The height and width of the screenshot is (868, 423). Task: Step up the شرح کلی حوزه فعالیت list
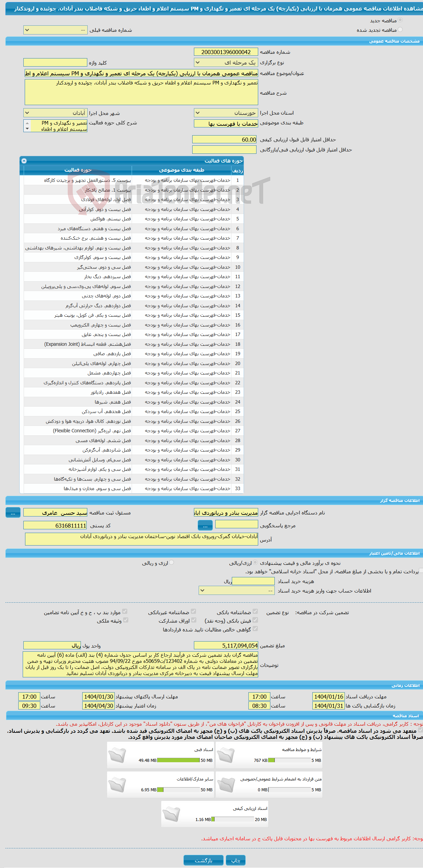click(x=27, y=123)
